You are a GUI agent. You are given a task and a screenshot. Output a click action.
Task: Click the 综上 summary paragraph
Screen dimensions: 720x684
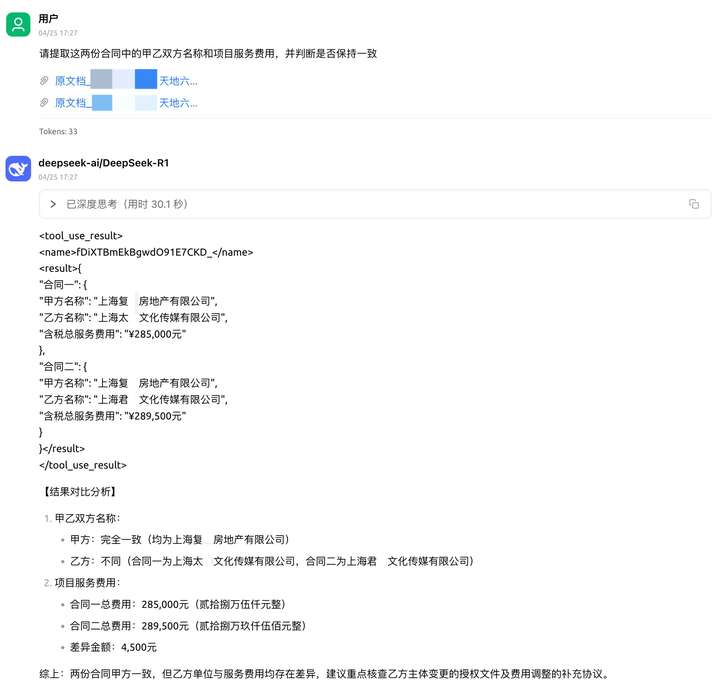pos(325,674)
